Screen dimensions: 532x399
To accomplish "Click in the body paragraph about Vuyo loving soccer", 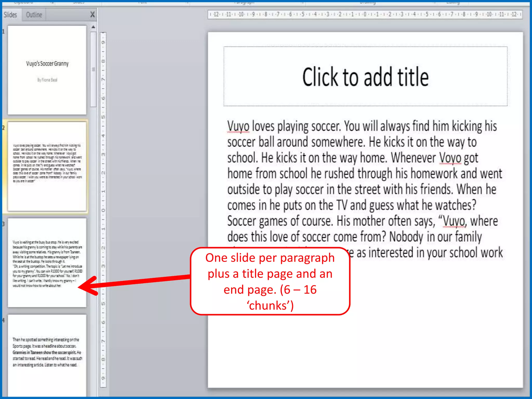I will [365, 189].
